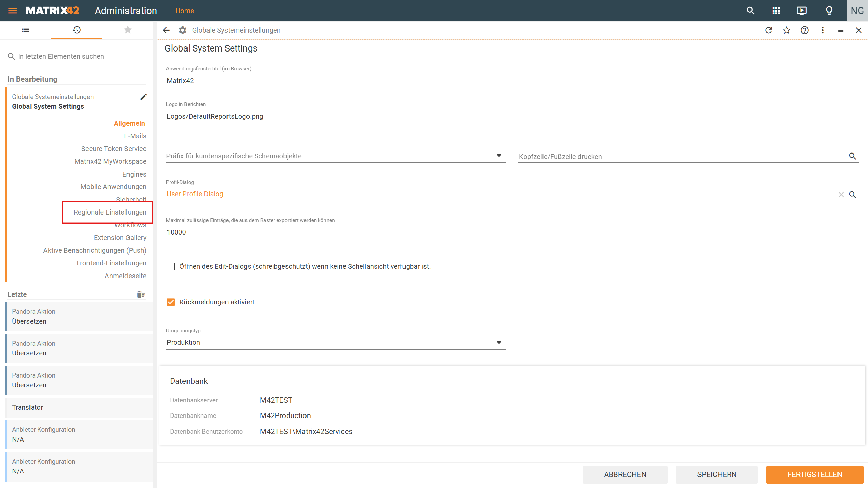Minimize the settings dialog panel
The image size is (868, 488).
841,30
